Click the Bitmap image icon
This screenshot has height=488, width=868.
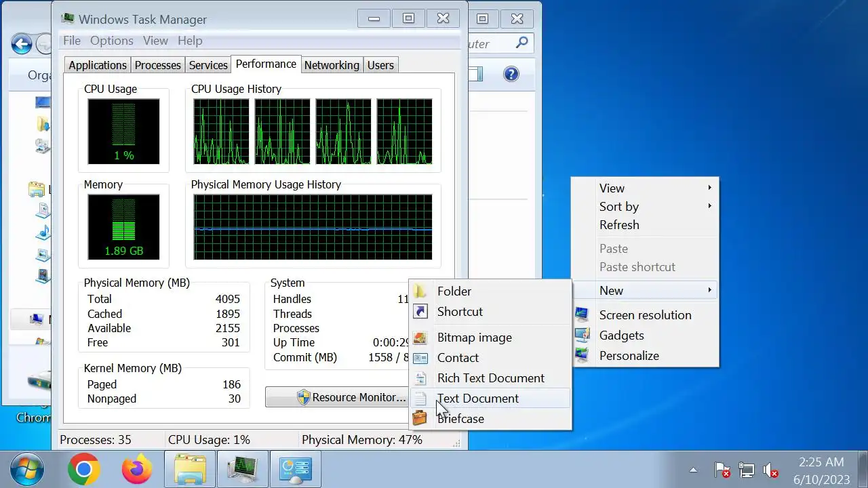(x=420, y=337)
